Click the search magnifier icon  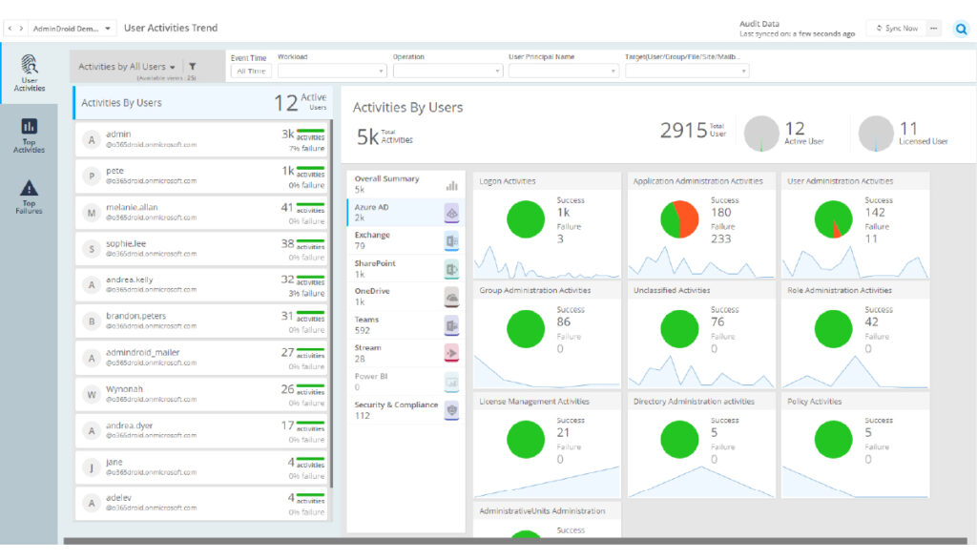[x=961, y=29]
